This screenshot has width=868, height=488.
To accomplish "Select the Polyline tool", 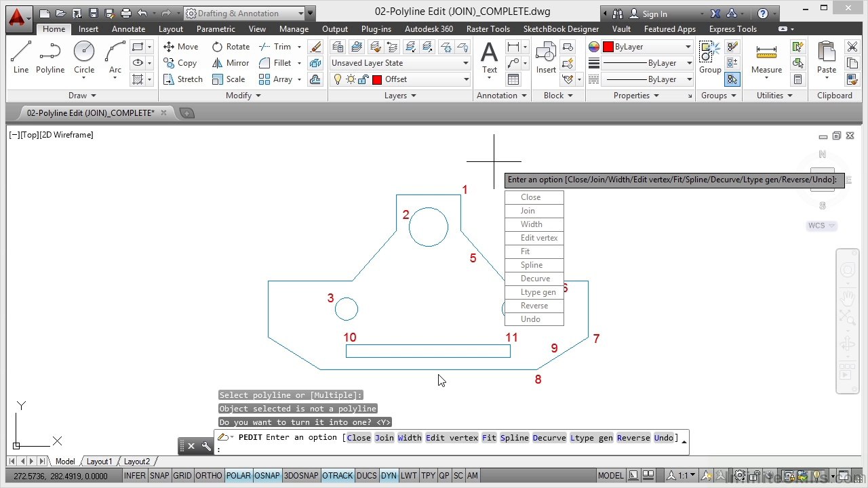I will pos(50,58).
